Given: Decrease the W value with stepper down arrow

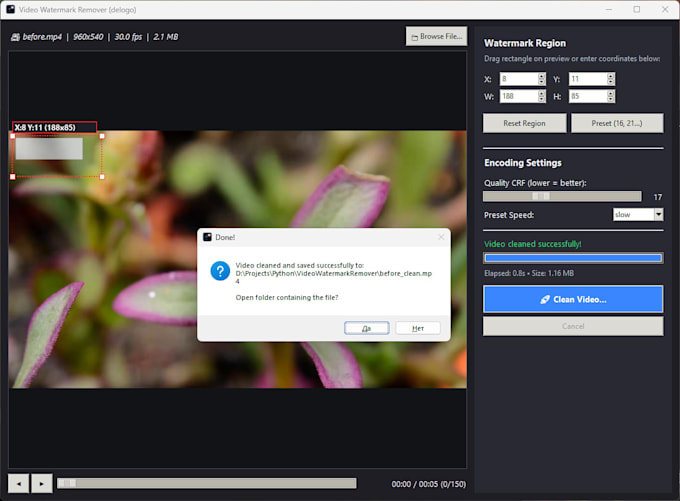Looking at the screenshot, I should (542, 99).
